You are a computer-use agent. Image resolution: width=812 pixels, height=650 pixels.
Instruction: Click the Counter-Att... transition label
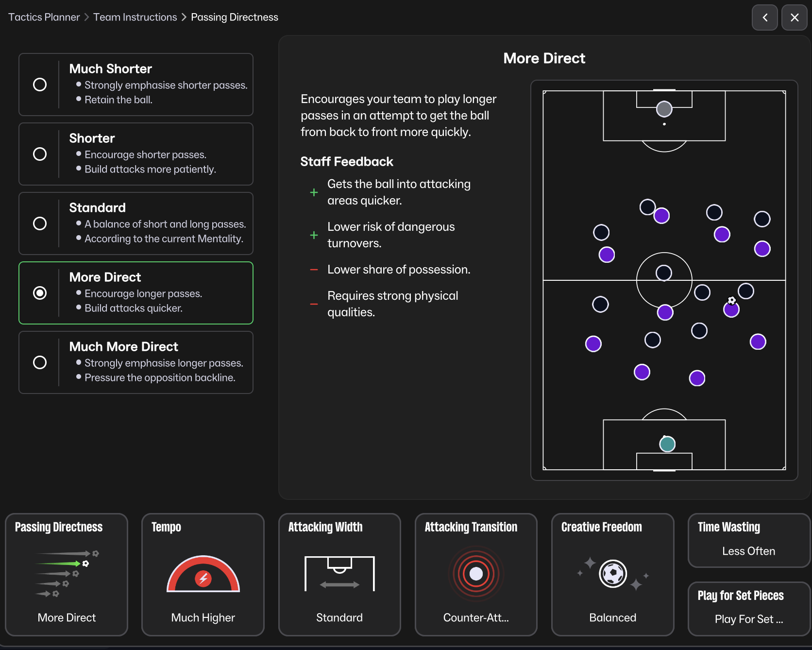tap(476, 617)
